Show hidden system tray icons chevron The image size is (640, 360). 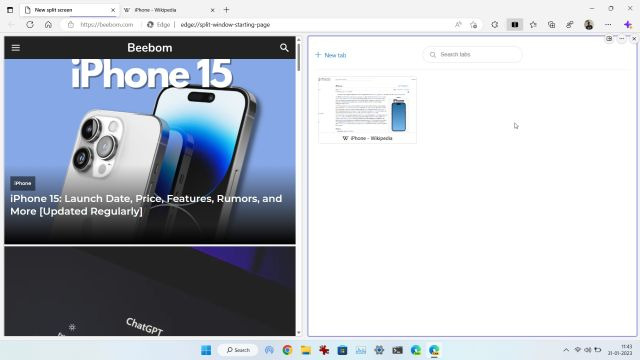pyautogui.click(x=566, y=350)
